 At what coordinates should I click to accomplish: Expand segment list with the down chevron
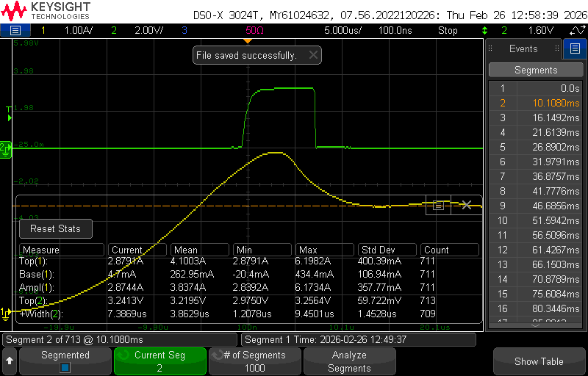[x=536, y=326]
